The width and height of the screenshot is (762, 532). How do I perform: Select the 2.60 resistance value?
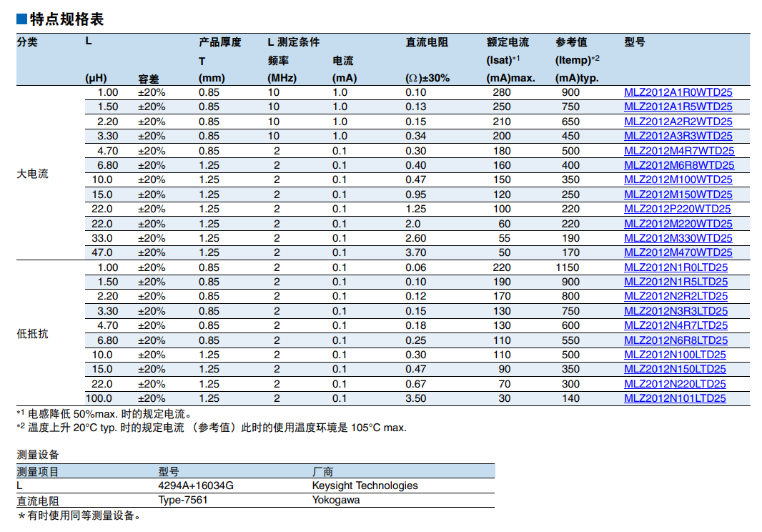[416, 238]
